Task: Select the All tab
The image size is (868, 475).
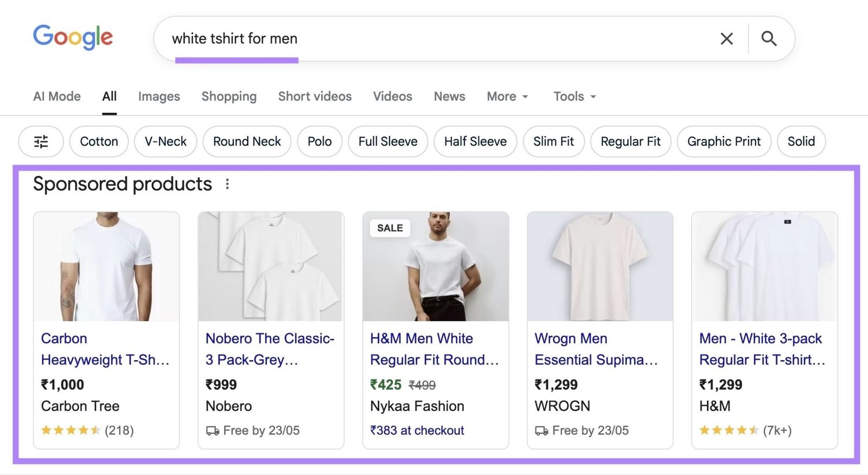Action: 110,97
